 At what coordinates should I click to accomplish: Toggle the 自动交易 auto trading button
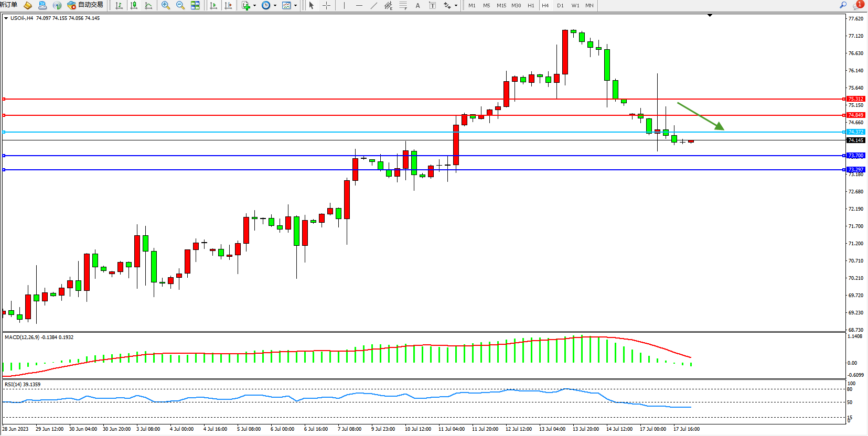pos(85,5)
